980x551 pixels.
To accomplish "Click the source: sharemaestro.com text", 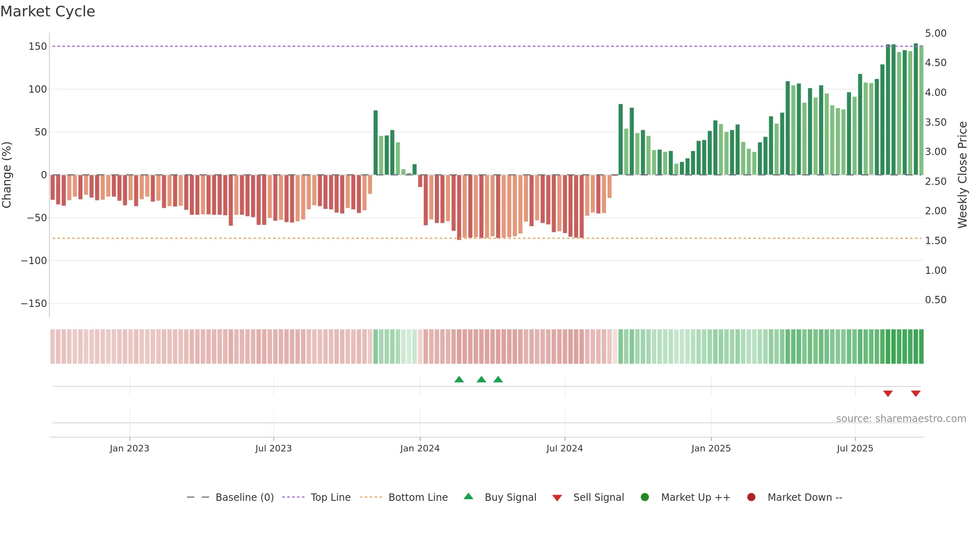I will pos(901,419).
